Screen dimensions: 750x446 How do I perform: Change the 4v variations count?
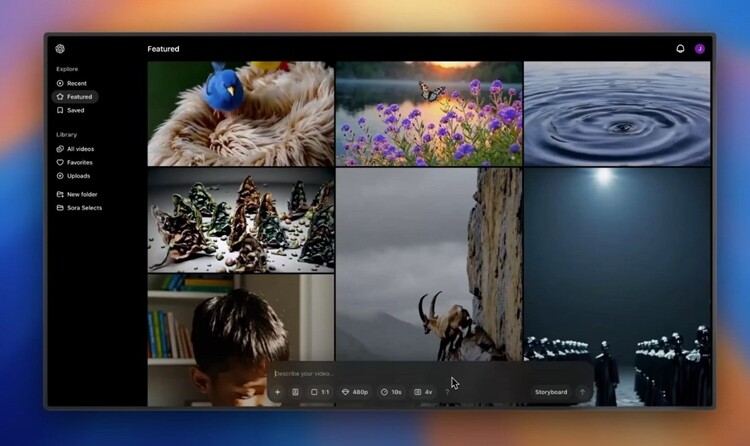[x=423, y=392]
